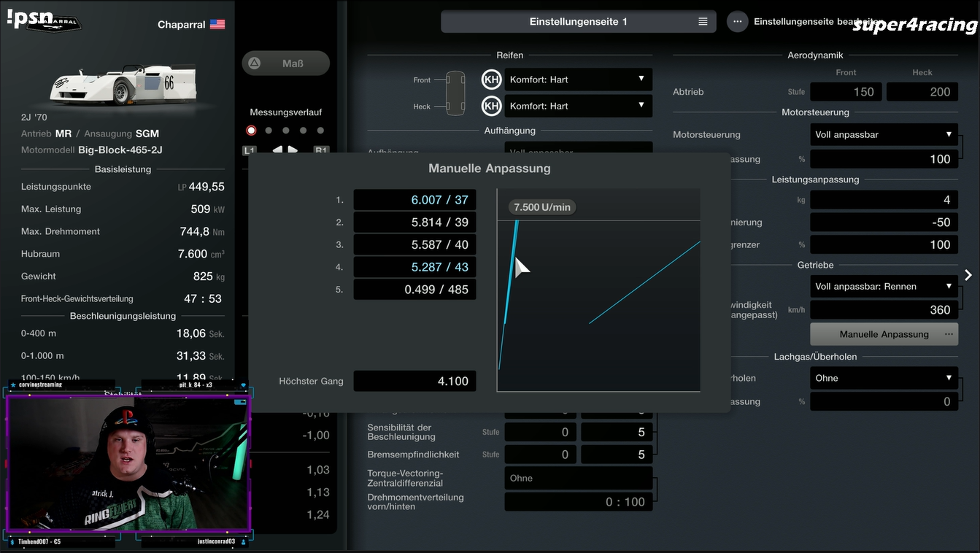Go to next settings page with right chevron
This screenshot has height=553, width=980.
coord(968,275)
